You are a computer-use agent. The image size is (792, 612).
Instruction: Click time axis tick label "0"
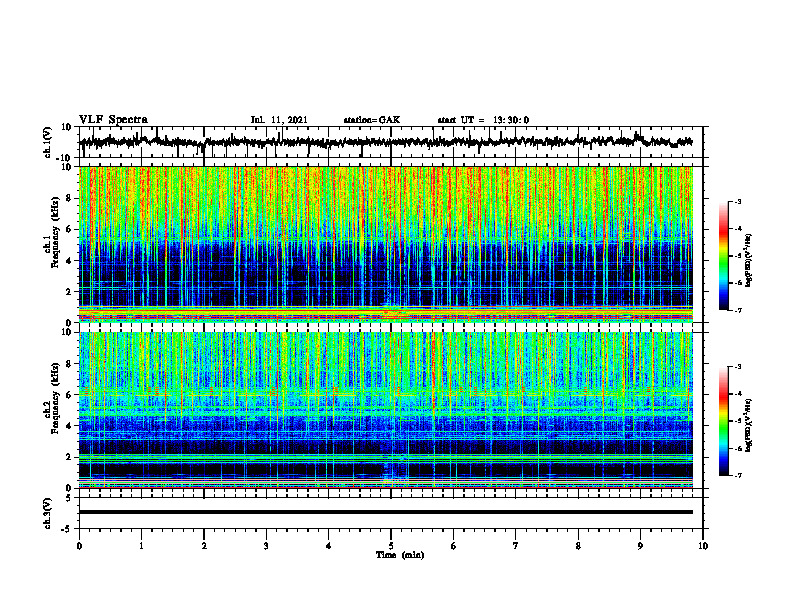point(79,546)
